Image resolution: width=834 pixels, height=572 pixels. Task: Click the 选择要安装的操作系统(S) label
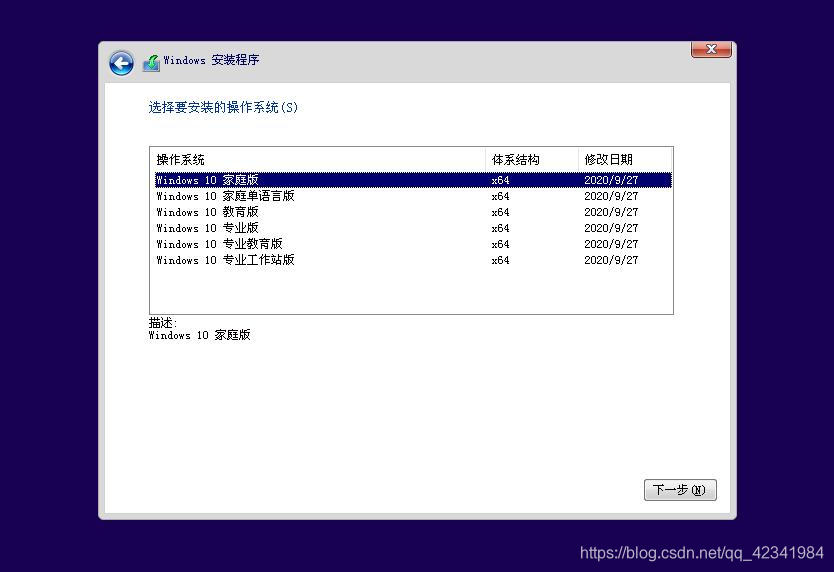tap(223, 107)
